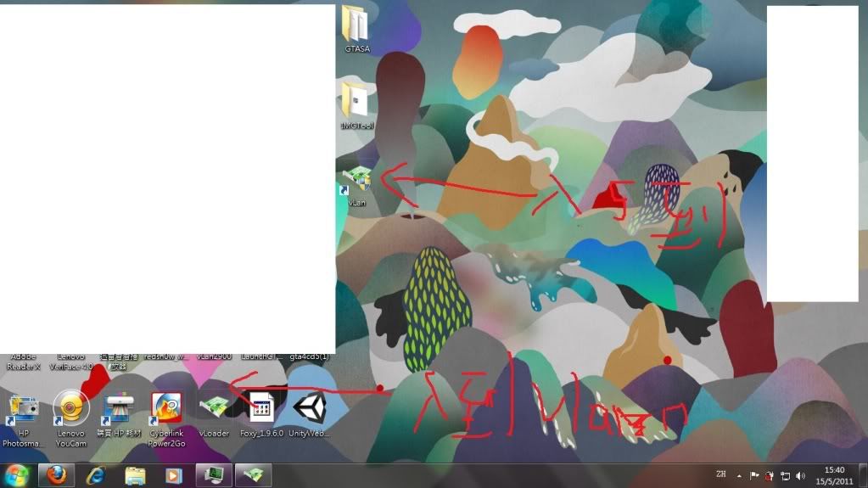This screenshot has width=868, height=488.
Task: Launch the UnityWeb desktop icon
Action: 309,409
